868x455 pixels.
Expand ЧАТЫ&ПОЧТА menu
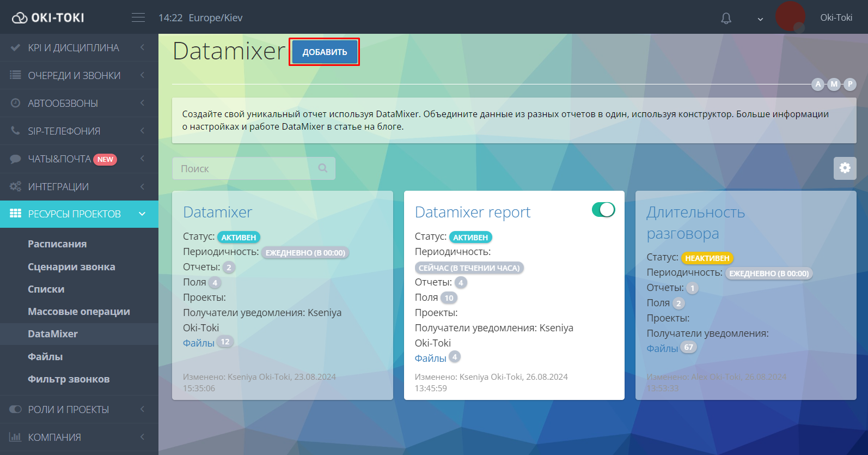pyautogui.click(x=79, y=159)
